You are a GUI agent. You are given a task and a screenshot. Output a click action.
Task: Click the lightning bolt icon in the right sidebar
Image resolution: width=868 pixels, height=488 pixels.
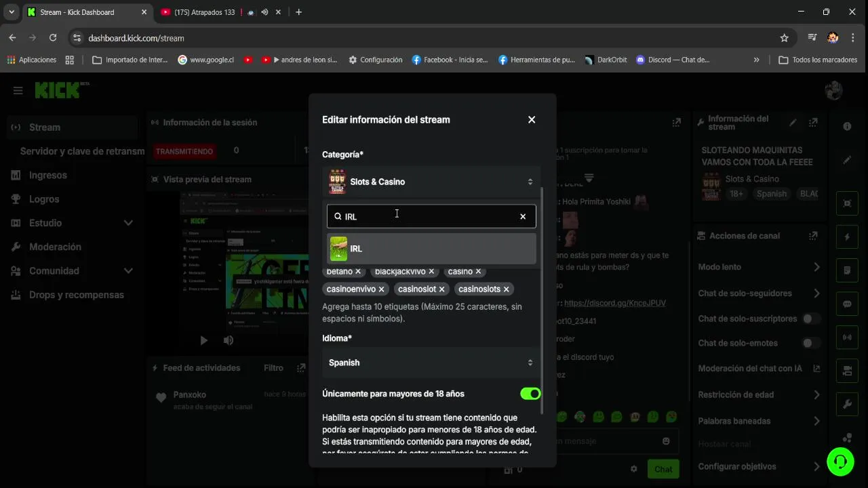(847, 237)
